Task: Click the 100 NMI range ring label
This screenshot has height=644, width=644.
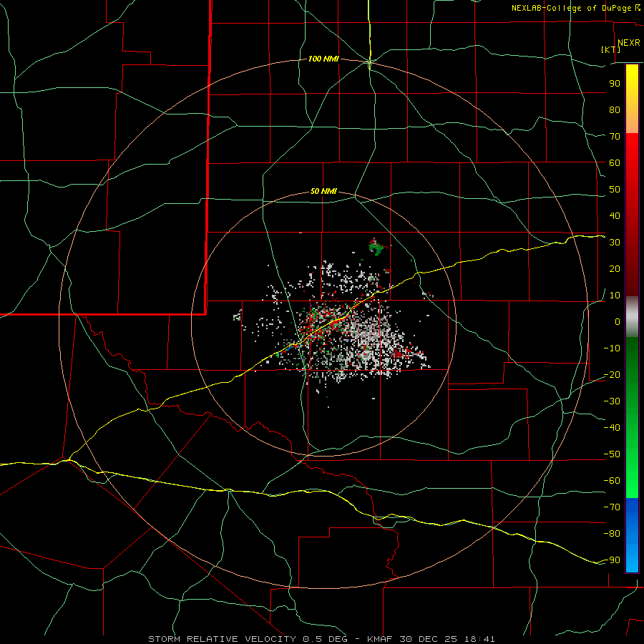Action: 323,59
